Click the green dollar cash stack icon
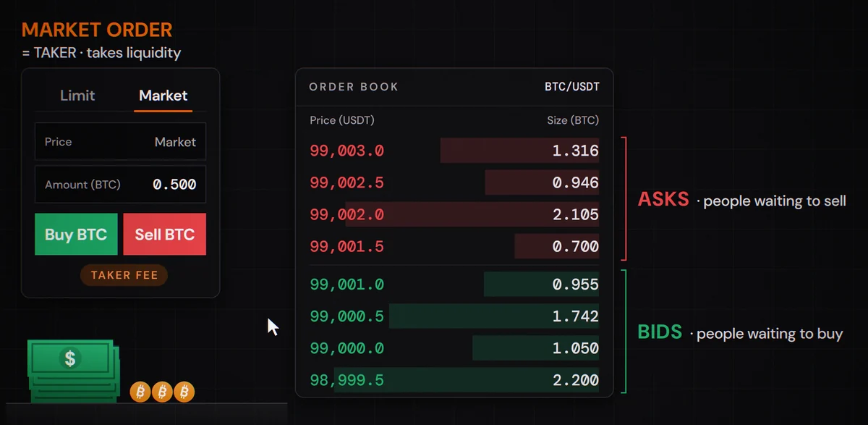 point(72,369)
